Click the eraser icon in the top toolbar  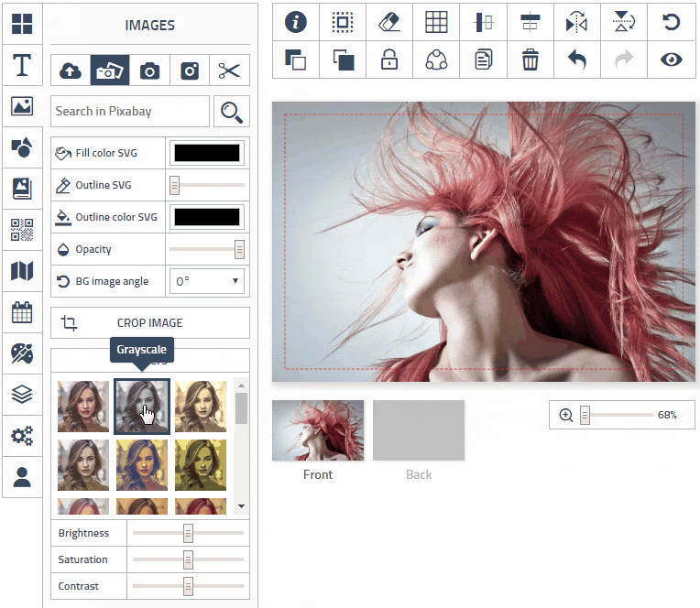point(390,23)
